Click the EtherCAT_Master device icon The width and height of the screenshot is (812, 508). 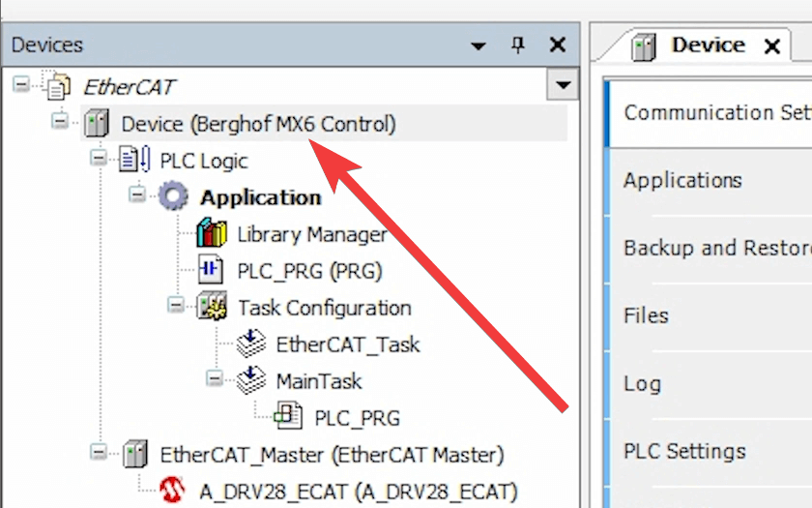(134, 454)
